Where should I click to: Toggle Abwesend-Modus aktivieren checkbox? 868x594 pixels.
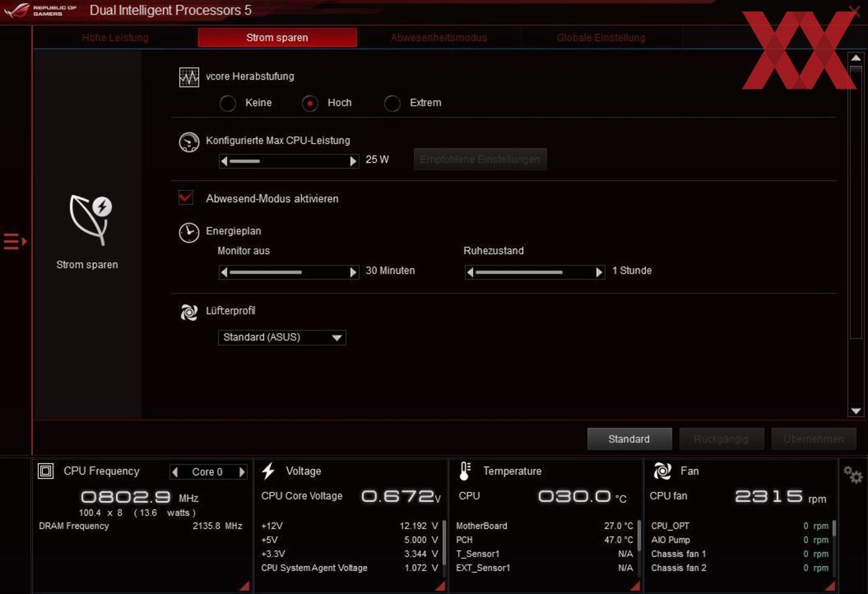[186, 197]
